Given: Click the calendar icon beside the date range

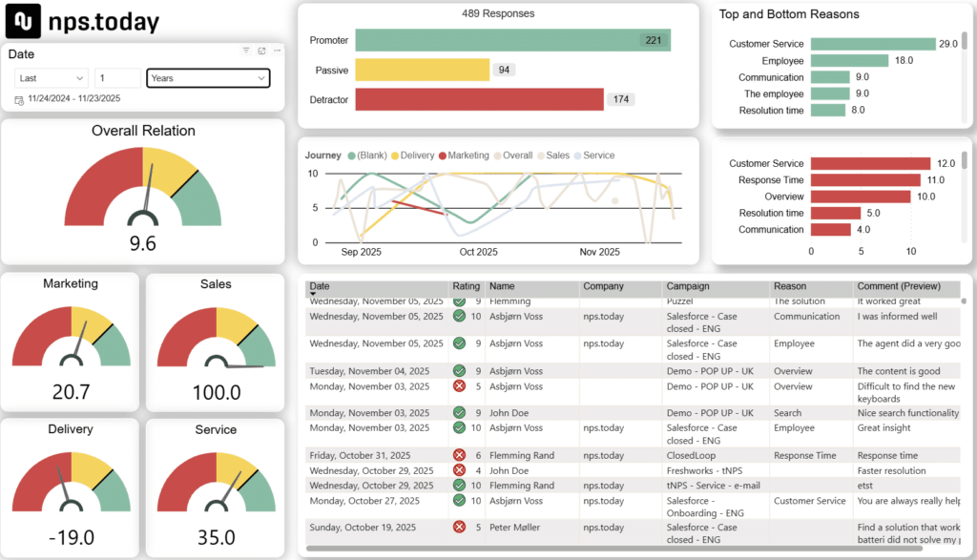Looking at the screenshot, I should 19,99.
